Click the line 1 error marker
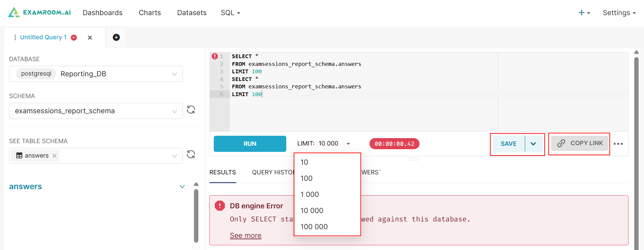Image resolution: width=644 pixels, height=250 pixels. click(215, 56)
